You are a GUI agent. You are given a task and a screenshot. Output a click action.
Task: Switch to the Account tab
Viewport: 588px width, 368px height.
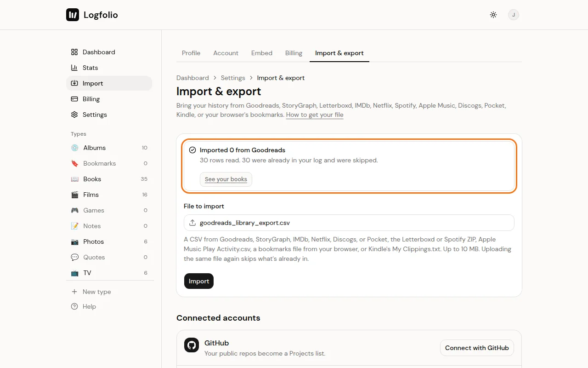pos(226,53)
